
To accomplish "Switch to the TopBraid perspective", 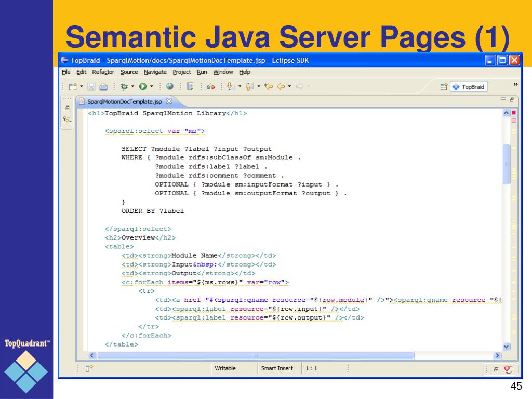I will (469, 87).
